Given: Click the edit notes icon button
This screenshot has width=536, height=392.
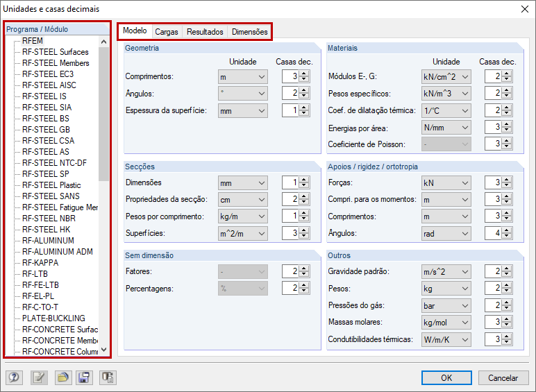Looking at the screenshot, I should coord(38,377).
